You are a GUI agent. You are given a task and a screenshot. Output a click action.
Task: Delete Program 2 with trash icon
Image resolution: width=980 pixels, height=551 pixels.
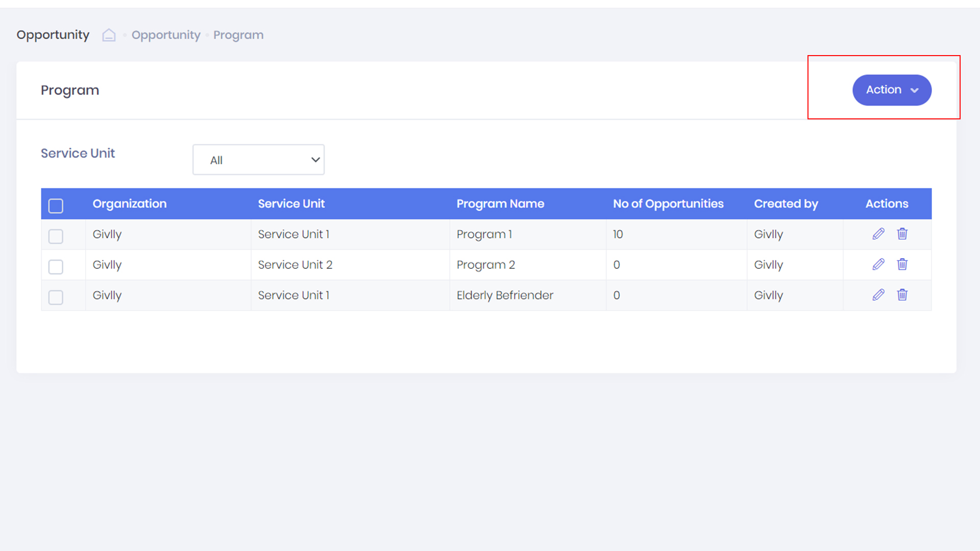pos(902,265)
